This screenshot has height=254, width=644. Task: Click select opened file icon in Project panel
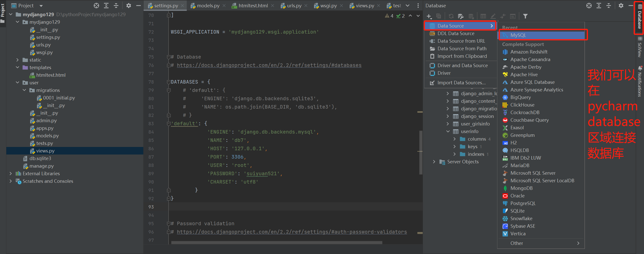click(x=96, y=6)
